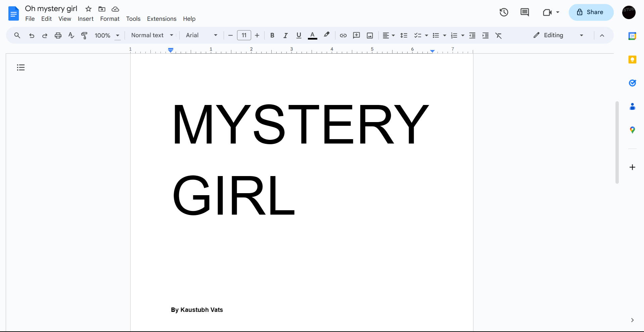Open the Format menu
The image size is (644, 332).
[x=110, y=19]
